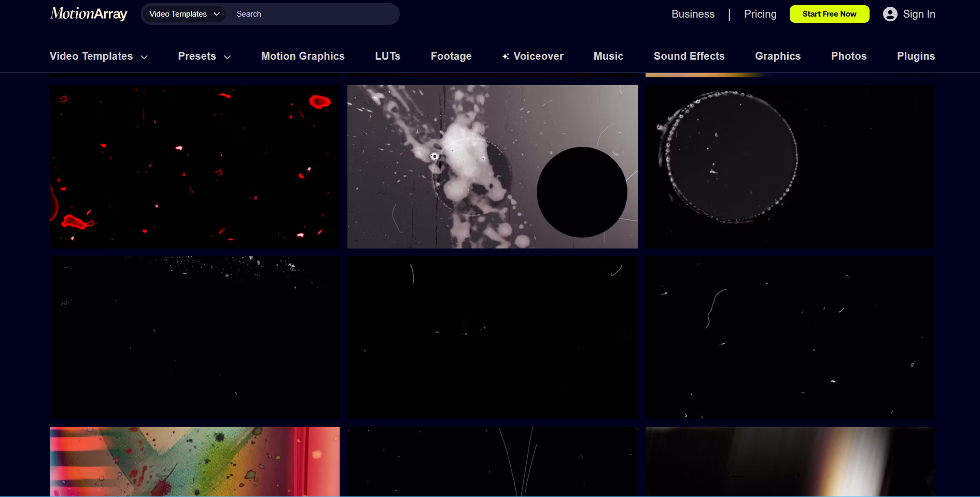Click the MotionArray logo
This screenshot has width=980, height=497.
[x=89, y=13]
